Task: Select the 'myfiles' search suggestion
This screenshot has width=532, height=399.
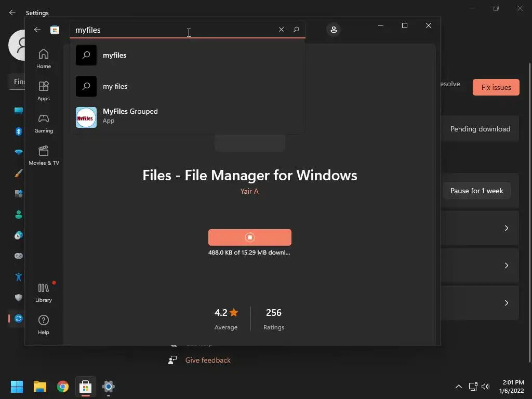Action: pyautogui.click(x=187, y=55)
